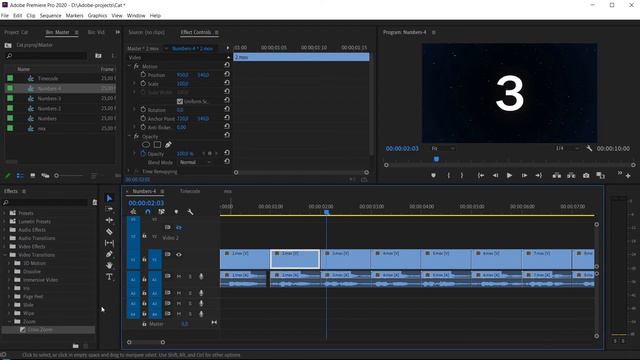Uncheck Uniform Scale checkbox
Image resolution: width=640 pixels, height=360 pixels.
pyautogui.click(x=180, y=101)
